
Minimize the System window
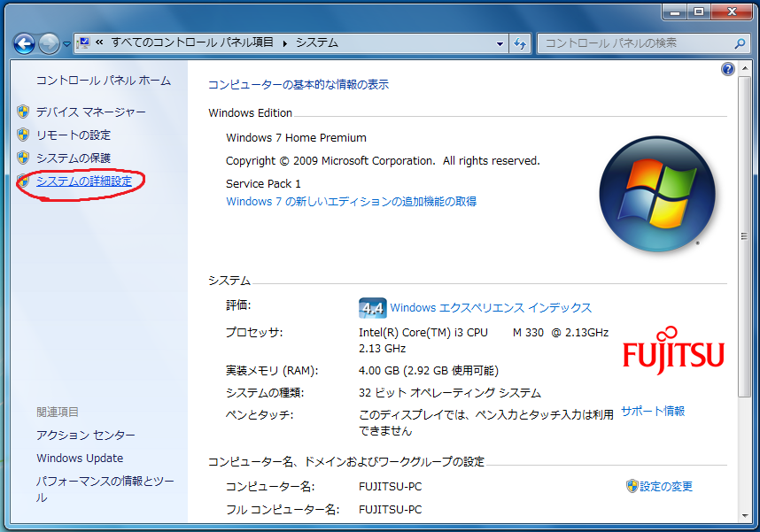[x=675, y=12]
